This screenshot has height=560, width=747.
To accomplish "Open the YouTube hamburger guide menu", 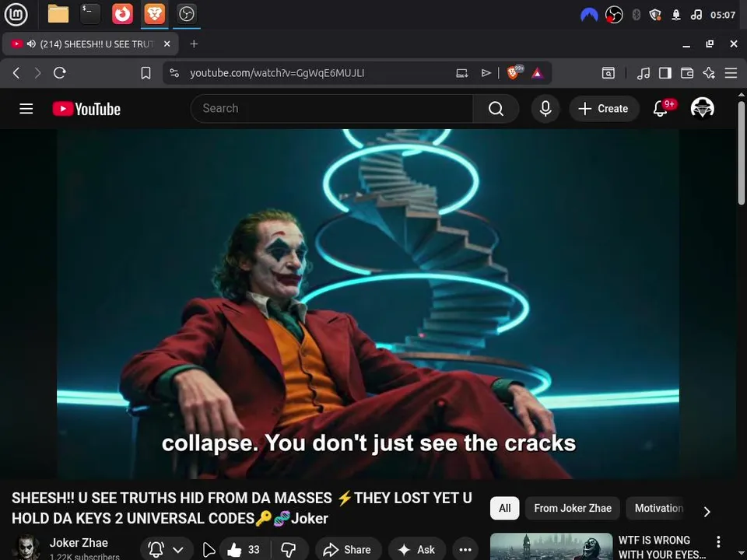I will 26,109.
